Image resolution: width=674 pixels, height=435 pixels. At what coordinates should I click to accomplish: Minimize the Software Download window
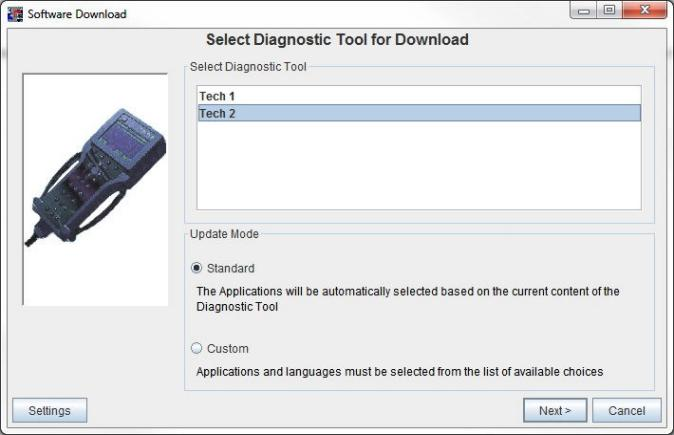coord(583,10)
